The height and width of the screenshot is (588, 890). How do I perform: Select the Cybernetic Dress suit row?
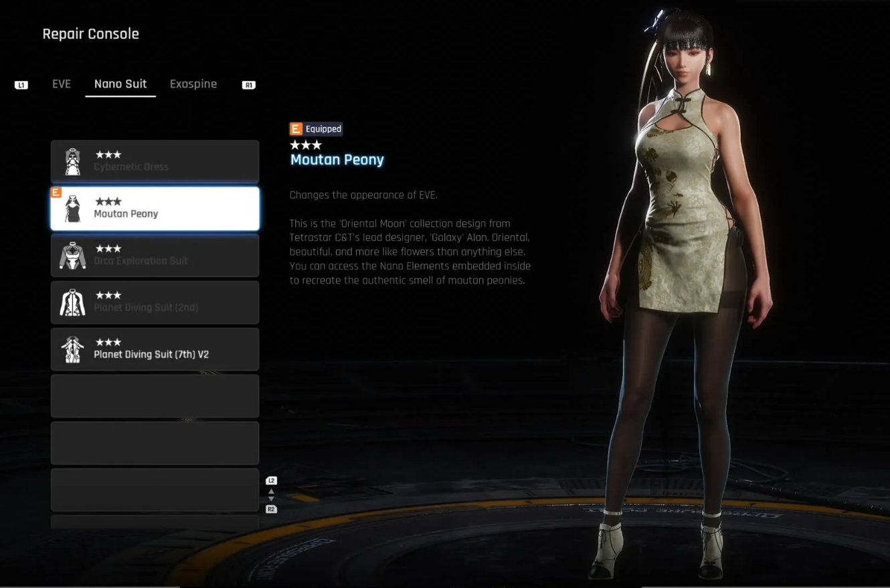pos(155,162)
